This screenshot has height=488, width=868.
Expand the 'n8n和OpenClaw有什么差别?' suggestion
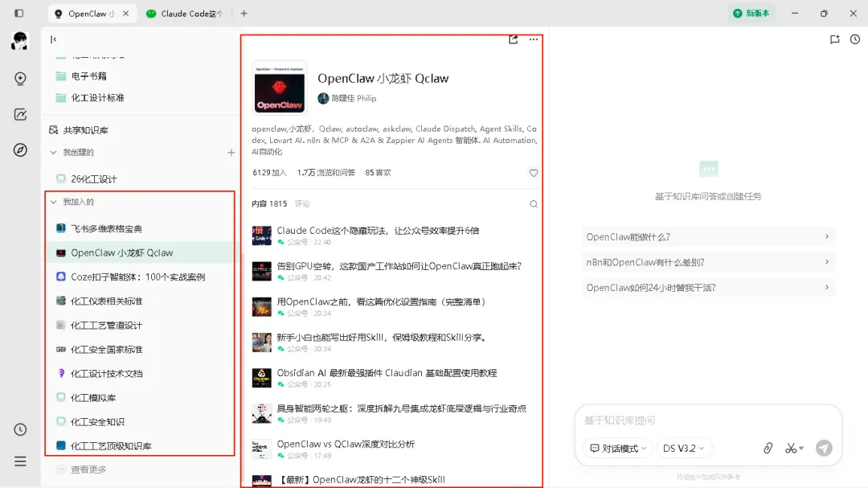coord(708,262)
